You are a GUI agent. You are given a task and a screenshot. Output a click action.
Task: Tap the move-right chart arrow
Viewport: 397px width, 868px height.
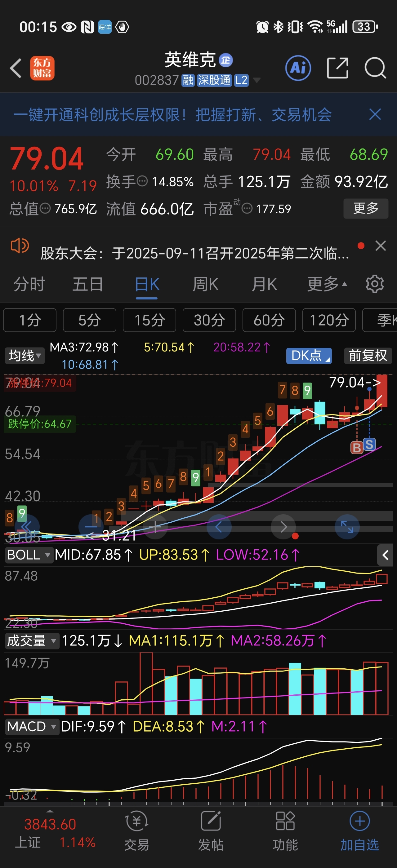coord(283,527)
